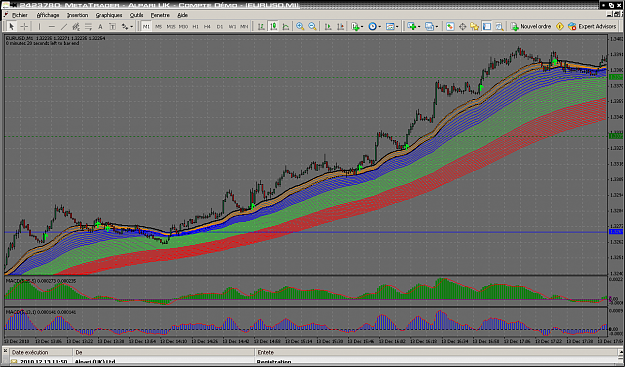
Task: Switch chart to H1 timeframe
Action: pyautogui.click(x=195, y=27)
